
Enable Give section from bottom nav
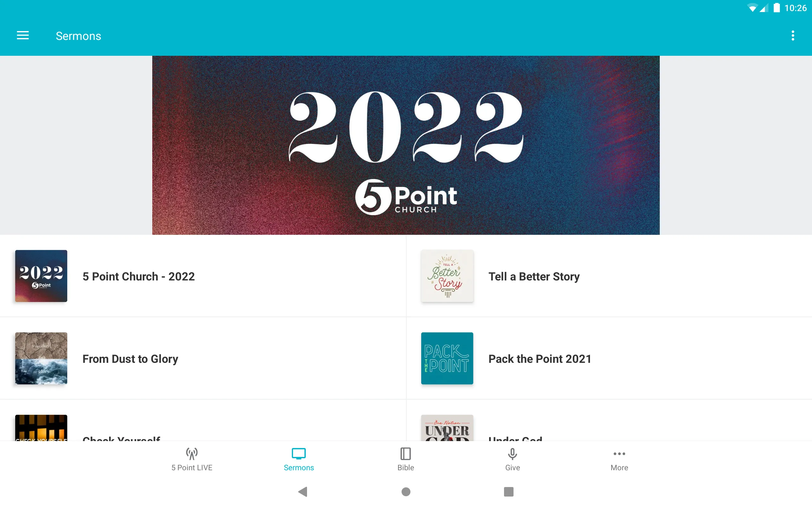pyautogui.click(x=512, y=459)
